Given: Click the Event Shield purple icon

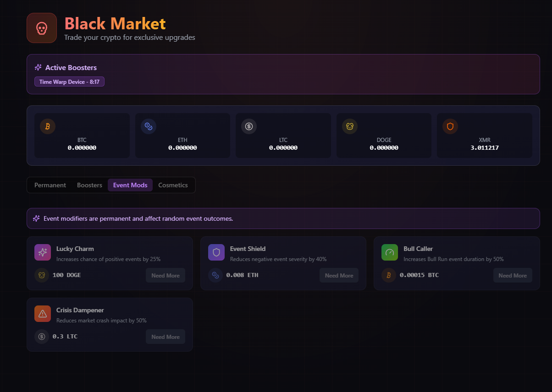Looking at the screenshot, I should (x=216, y=252).
